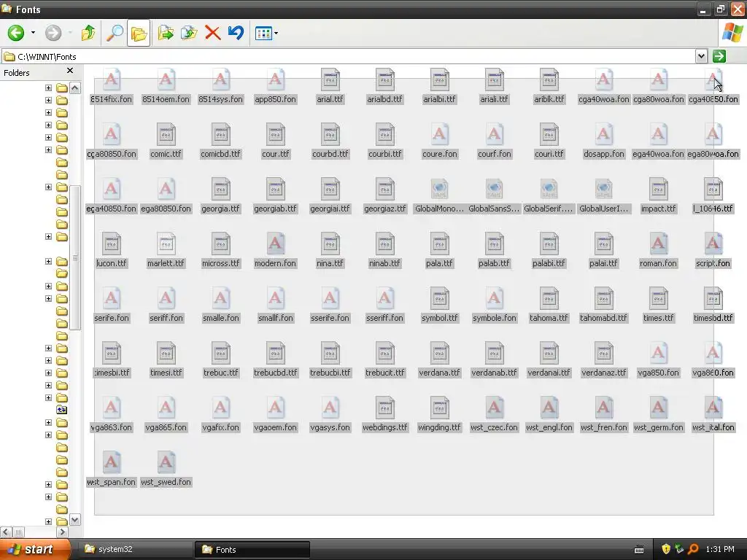Image resolution: width=747 pixels, height=560 pixels.
Task: Select the wst_span.fon font file
Action: [x=111, y=470]
